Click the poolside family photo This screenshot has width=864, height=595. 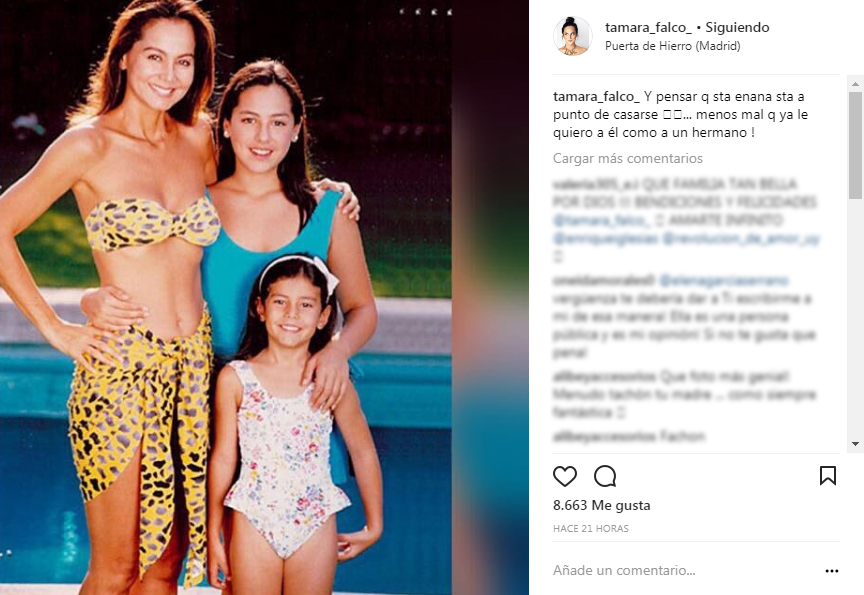(x=264, y=298)
